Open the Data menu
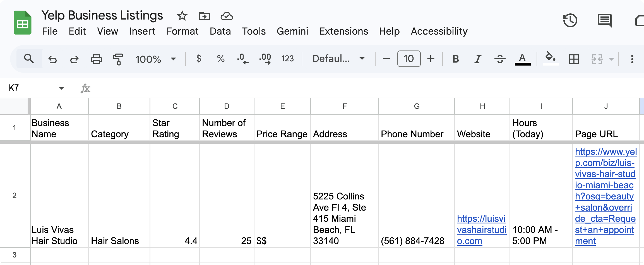 click(x=220, y=31)
